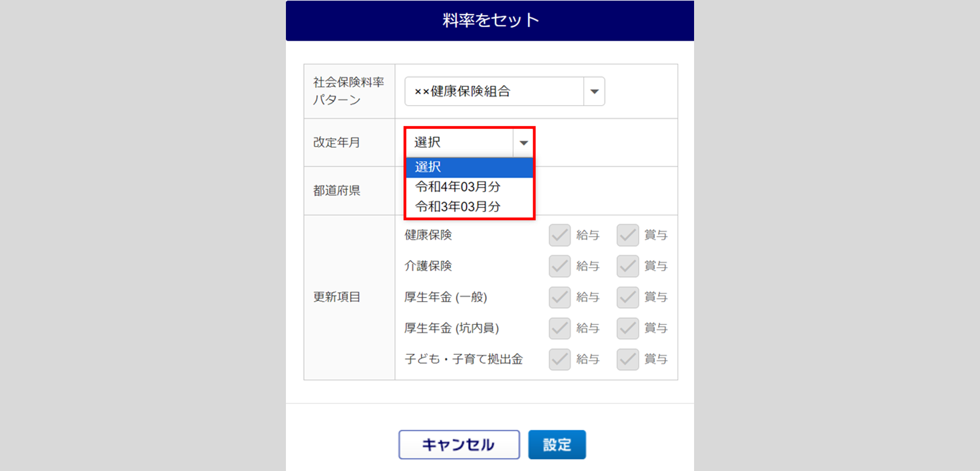Viewport: 980px width, 471px height.
Task: Click the ××健康保険組合 combo box
Action: 494,91
